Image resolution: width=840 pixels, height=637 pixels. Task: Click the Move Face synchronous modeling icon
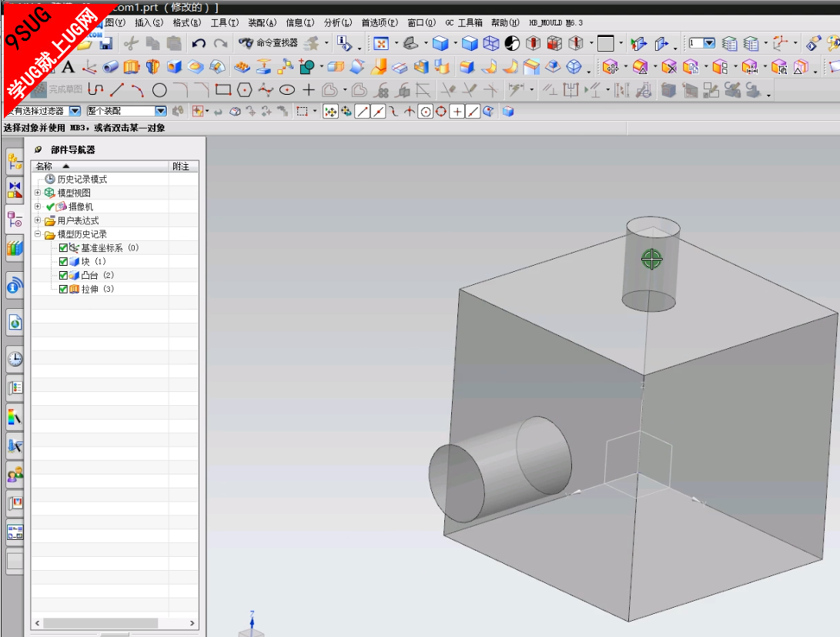(x=611, y=67)
